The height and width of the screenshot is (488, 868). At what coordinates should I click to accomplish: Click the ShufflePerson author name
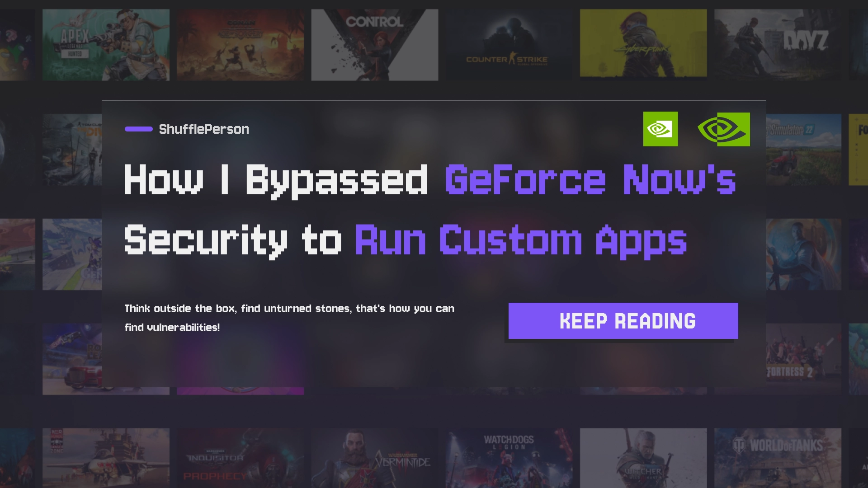[x=204, y=129]
